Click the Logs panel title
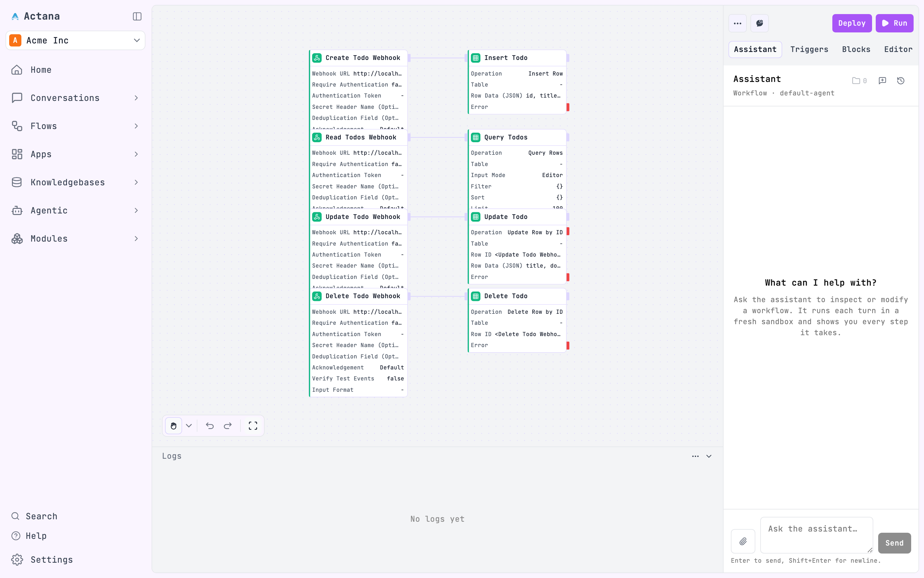The width and height of the screenshot is (924, 578). (171, 456)
